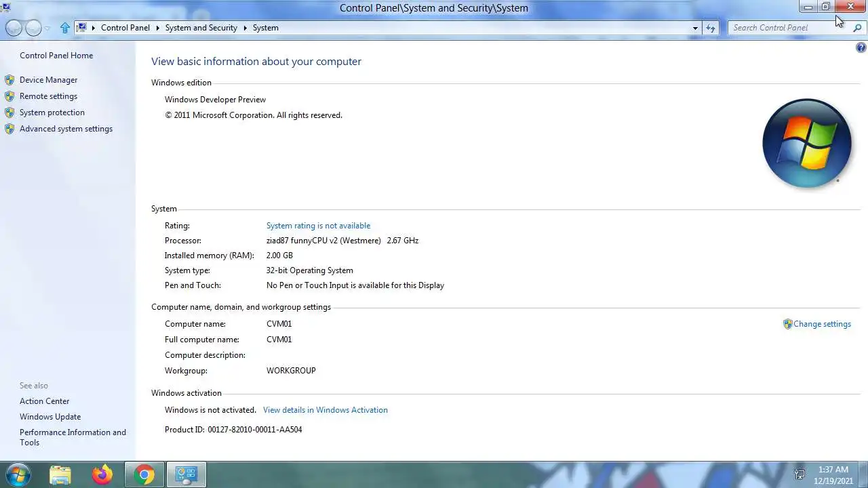Click 'System rating is not available' link
The width and height of the screenshot is (868, 488).
point(318,226)
